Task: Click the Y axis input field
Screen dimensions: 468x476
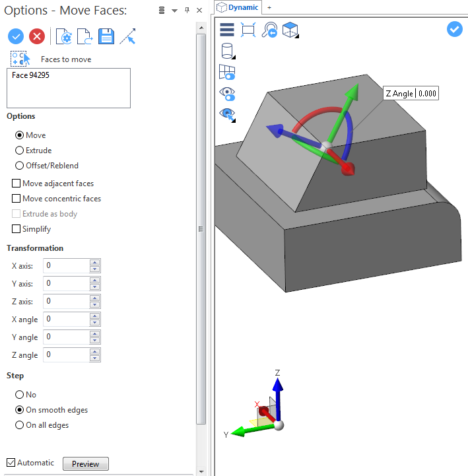Action: [66, 283]
